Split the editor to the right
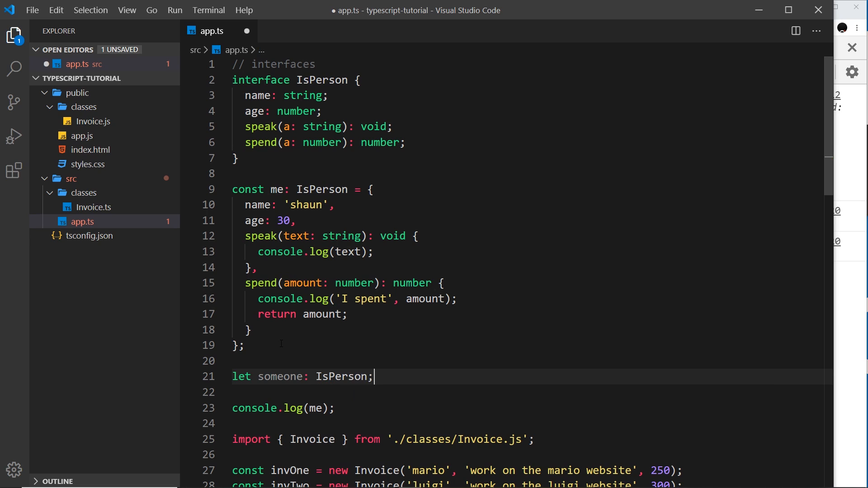 pyautogui.click(x=796, y=31)
